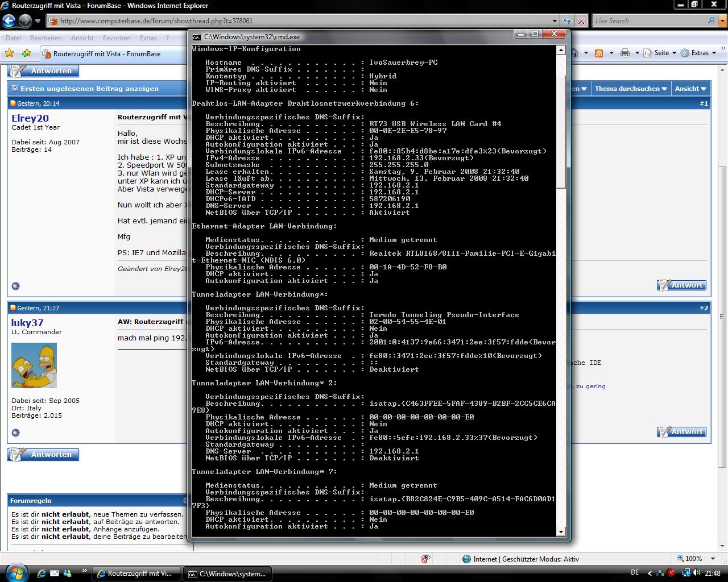The height and width of the screenshot is (582, 728).
Task: Click the #2 post permalink
Action: (704, 308)
